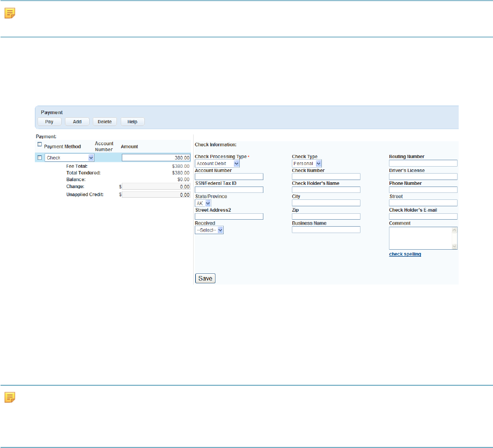Click the Fee Total value $380.00

[x=180, y=166]
